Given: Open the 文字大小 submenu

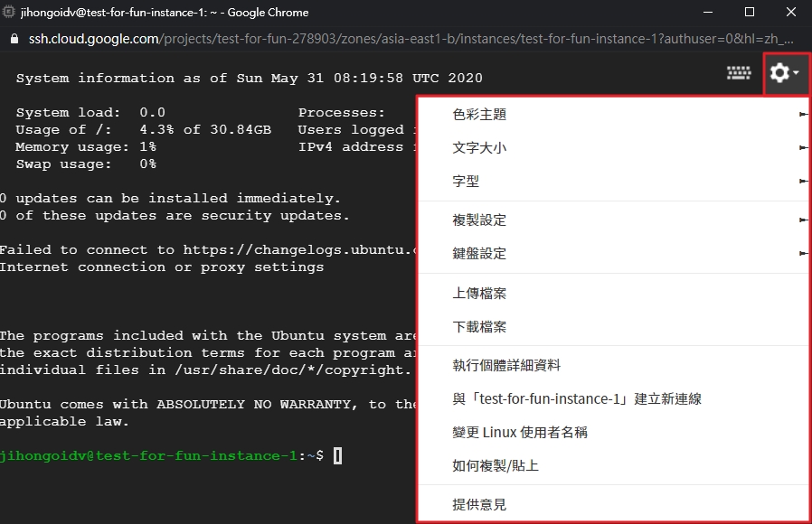Looking at the screenshot, I should [x=614, y=148].
